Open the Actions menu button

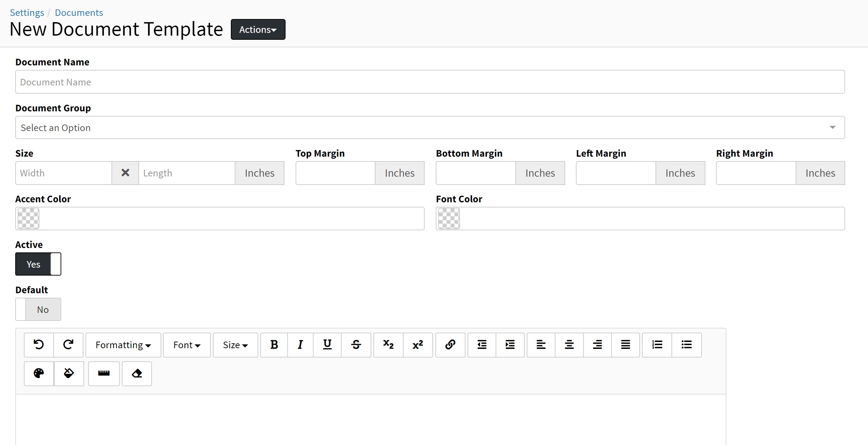pyautogui.click(x=258, y=30)
